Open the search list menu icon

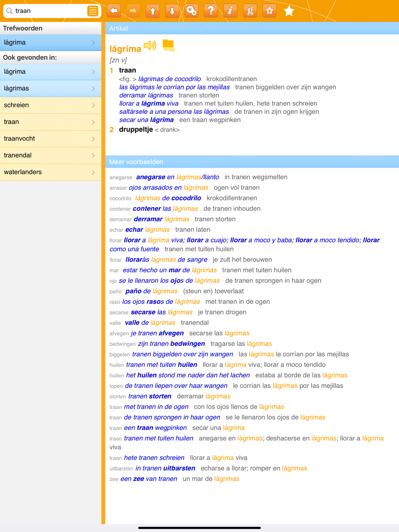[93, 11]
